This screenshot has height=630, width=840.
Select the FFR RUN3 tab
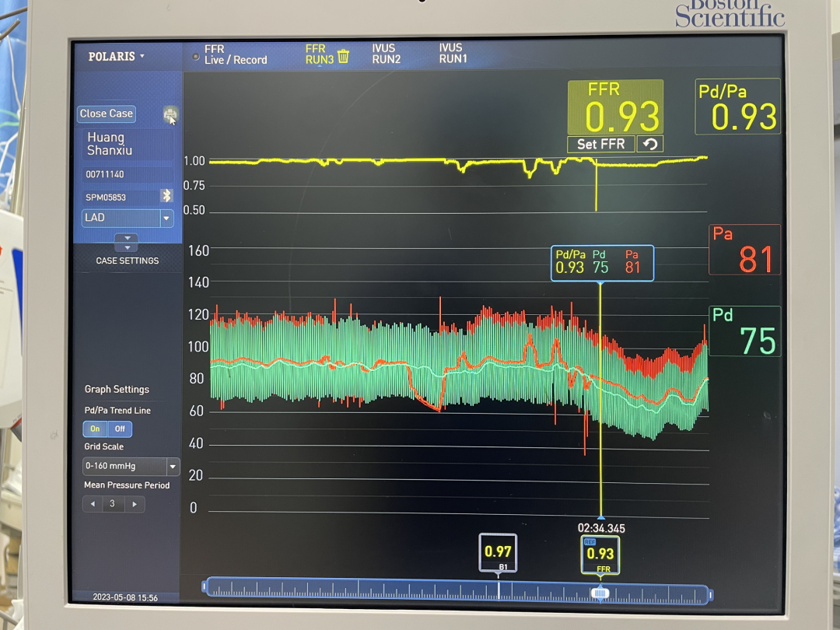(320, 54)
